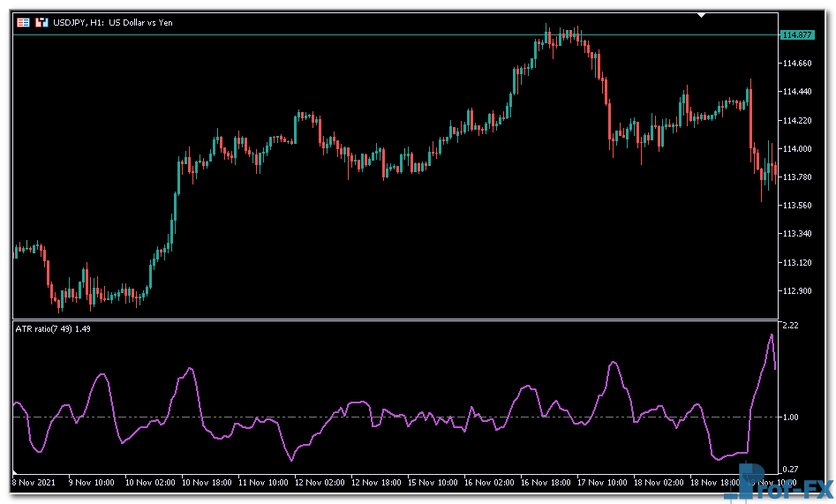Click the 114.000 level on price scale
The width and height of the screenshot is (836, 504).
pyautogui.click(x=796, y=149)
